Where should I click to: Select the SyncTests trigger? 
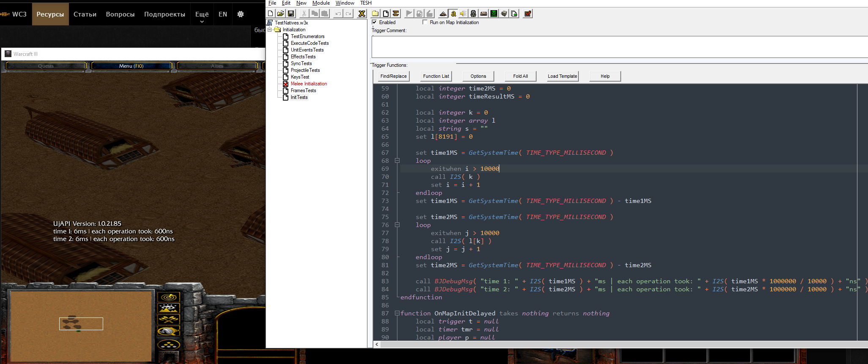301,63
